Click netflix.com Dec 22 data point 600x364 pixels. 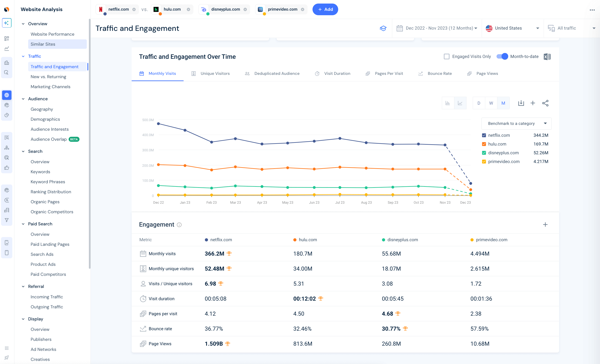point(159,124)
